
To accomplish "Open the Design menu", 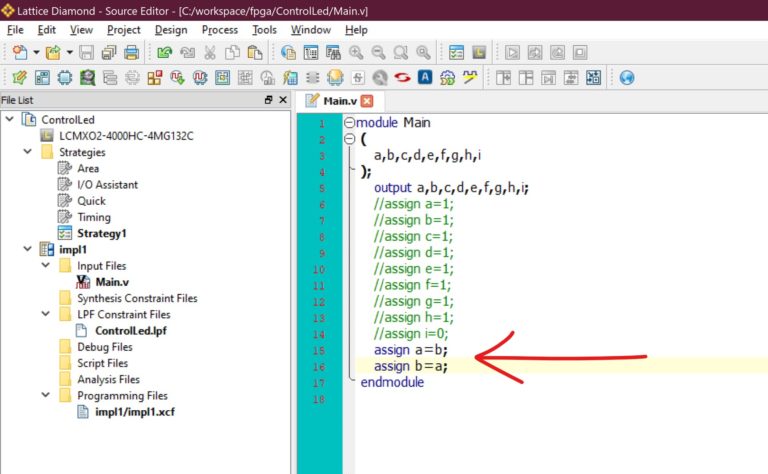I will click(171, 30).
